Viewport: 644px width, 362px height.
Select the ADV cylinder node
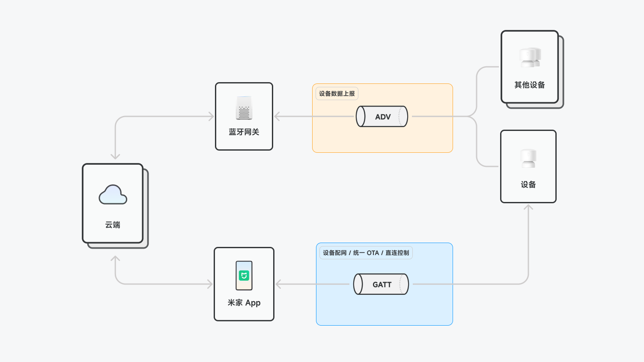pos(382,116)
